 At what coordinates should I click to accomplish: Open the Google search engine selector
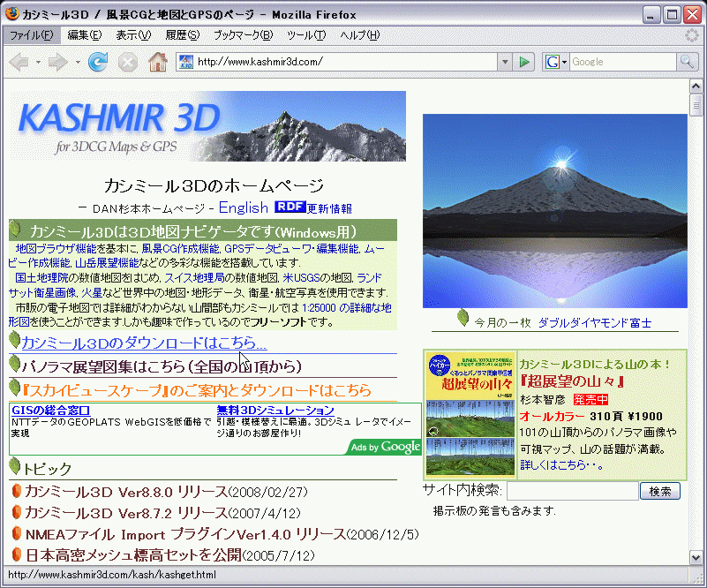click(556, 62)
